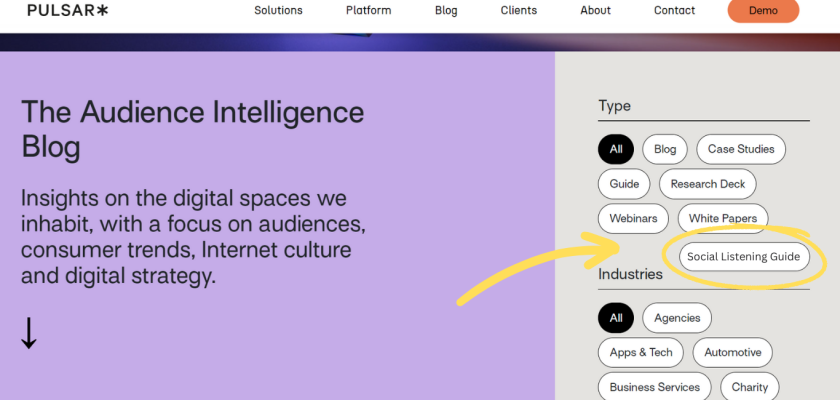Screen dimensions: 840x400
Task: Open the About page from navigation
Action: click(x=595, y=11)
